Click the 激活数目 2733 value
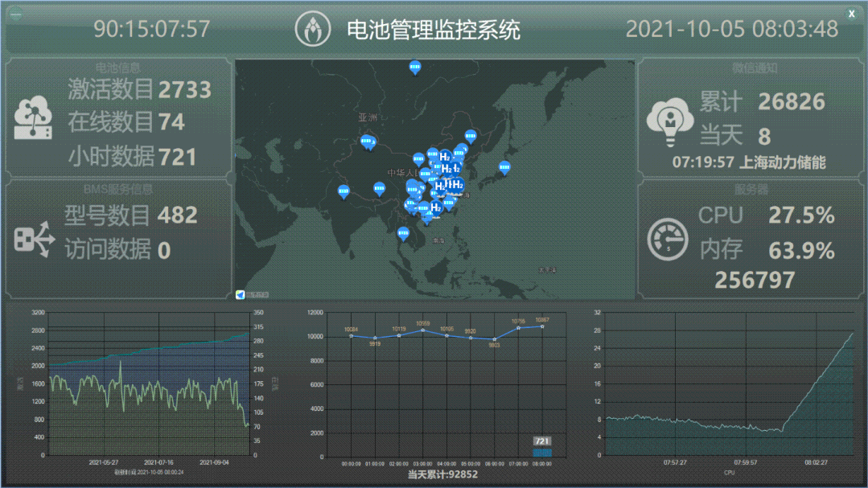The image size is (868, 488). coord(184,89)
